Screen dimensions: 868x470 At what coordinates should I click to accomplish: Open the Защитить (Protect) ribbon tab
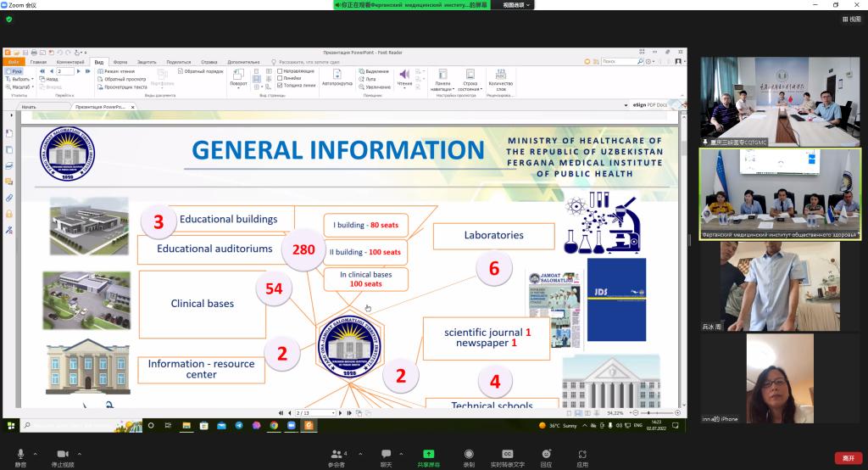(x=147, y=62)
